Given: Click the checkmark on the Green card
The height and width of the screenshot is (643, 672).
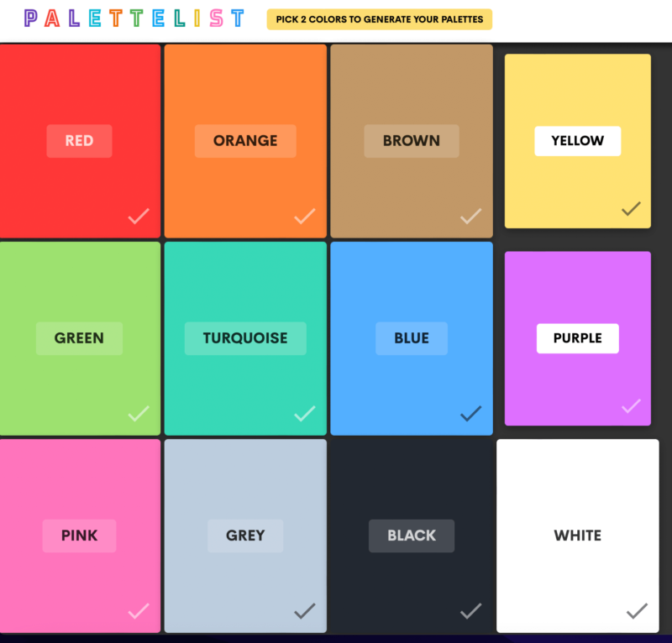Looking at the screenshot, I should click(139, 413).
